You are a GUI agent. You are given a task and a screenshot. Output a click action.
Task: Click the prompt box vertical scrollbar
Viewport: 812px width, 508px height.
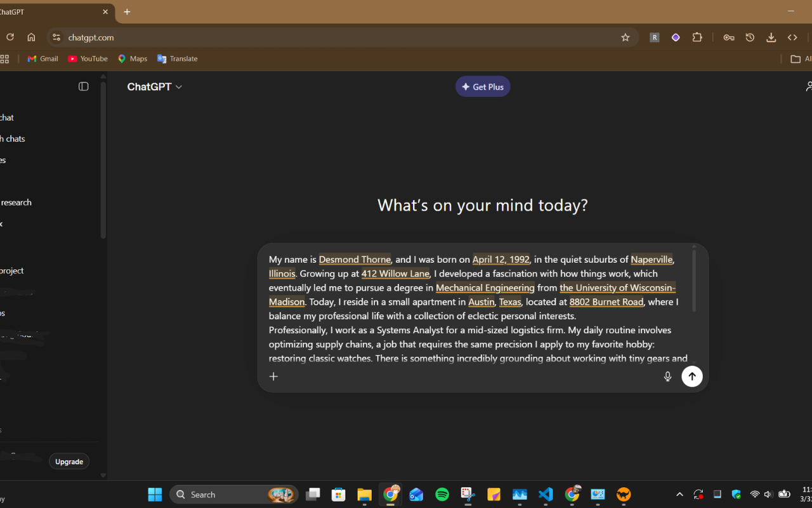[694, 281]
